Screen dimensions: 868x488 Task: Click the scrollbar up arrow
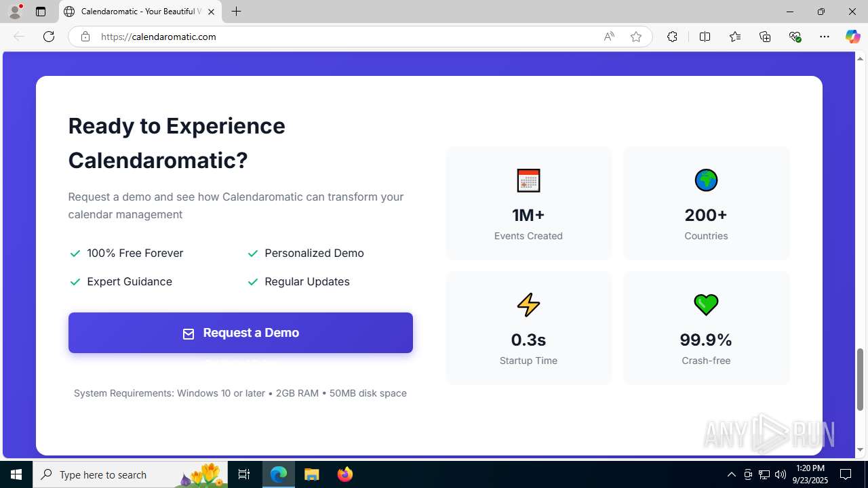coord(861,58)
